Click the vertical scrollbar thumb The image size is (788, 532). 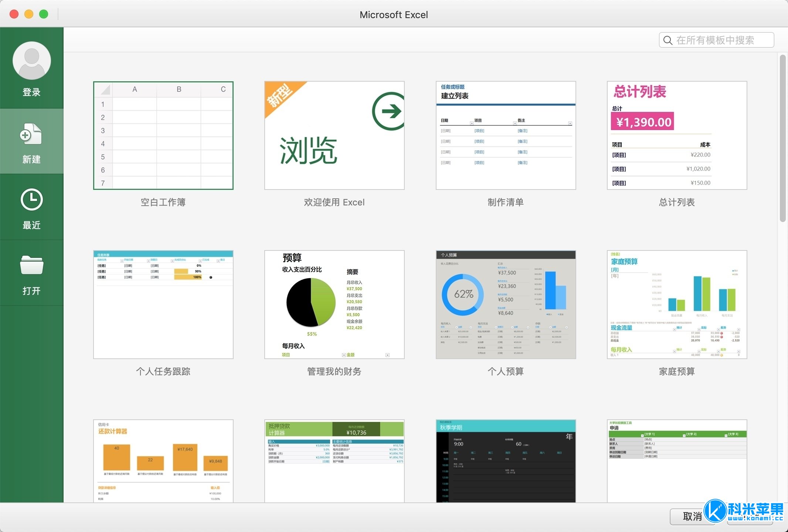[782, 138]
